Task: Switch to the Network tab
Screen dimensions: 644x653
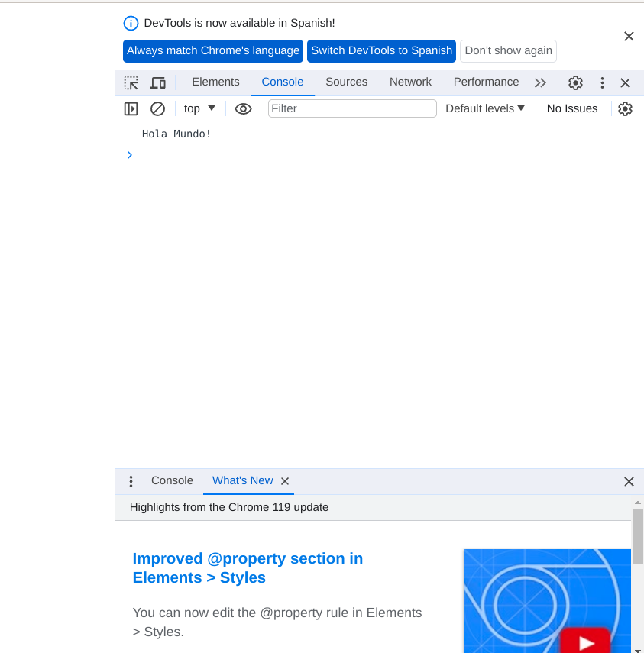Action: (410, 82)
